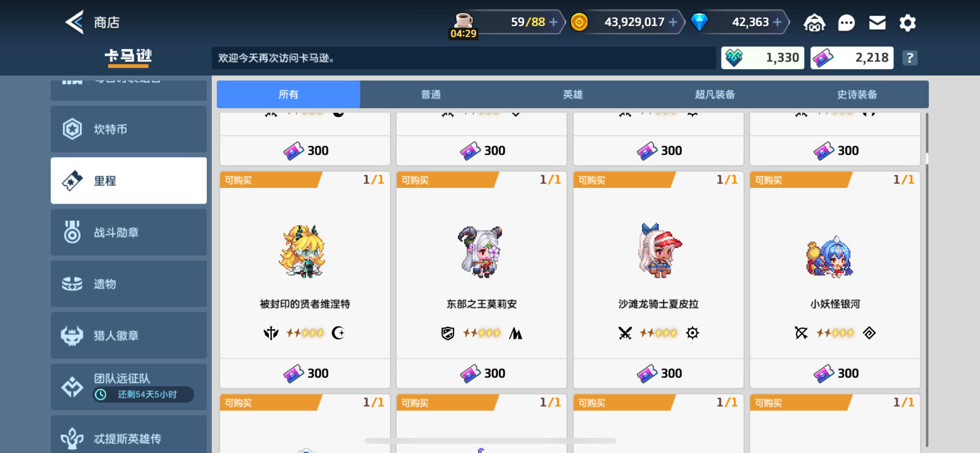The image size is (980, 453).
Task: Open the 遗物 shop category
Action: [128, 284]
